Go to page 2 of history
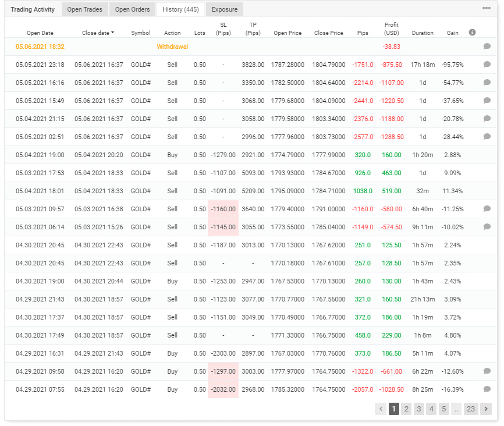504x426 pixels. coord(406,409)
